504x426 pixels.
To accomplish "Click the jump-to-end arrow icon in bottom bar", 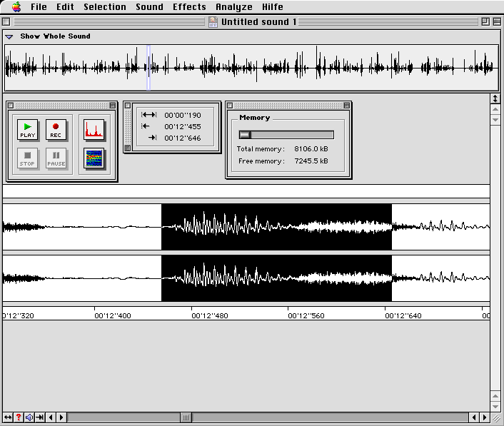I will (40, 417).
